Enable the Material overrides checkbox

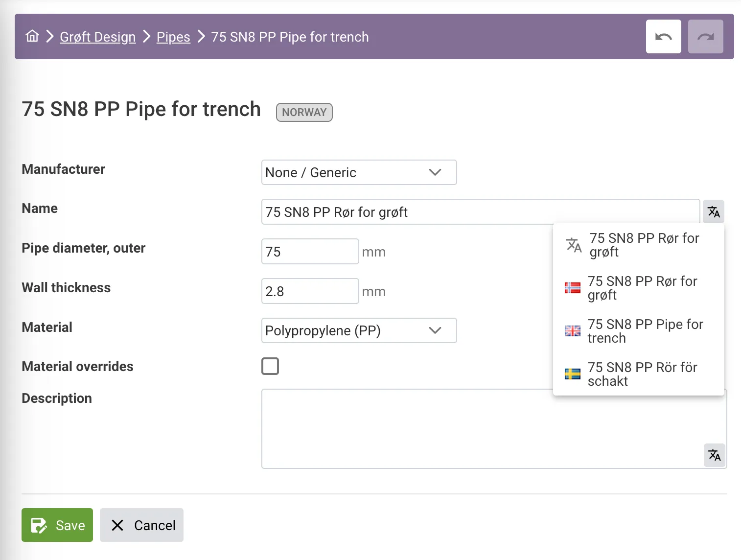pyautogui.click(x=270, y=366)
